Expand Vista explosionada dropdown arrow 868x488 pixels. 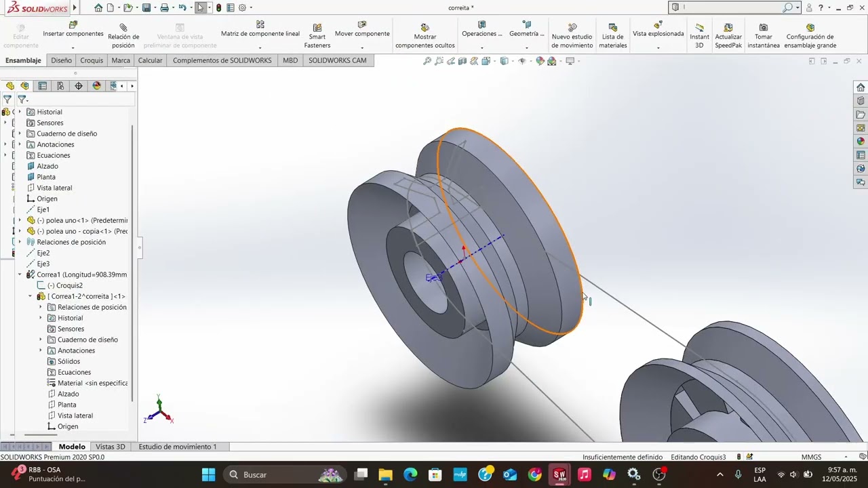[x=658, y=47]
